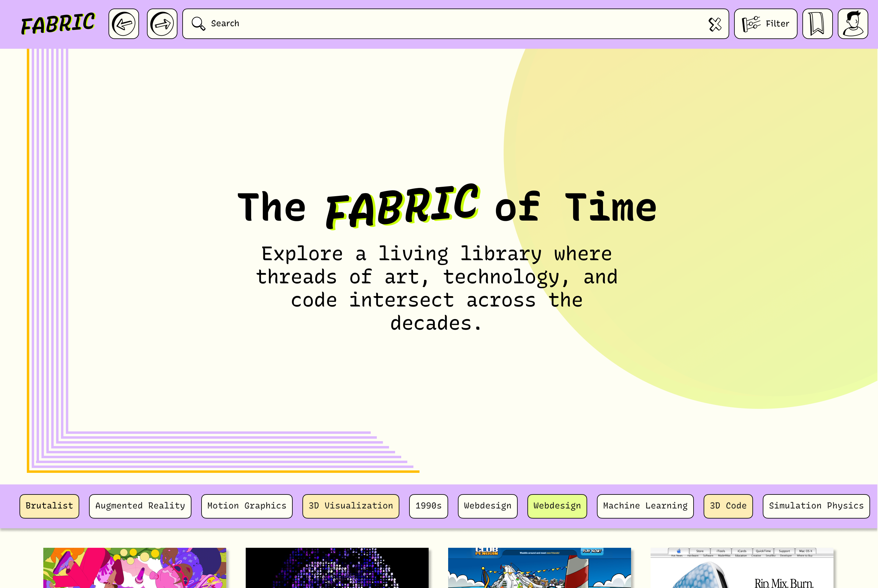Toggle the 3D Visualization filter chip
Viewport: 878px width, 588px height.
[x=350, y=506]
